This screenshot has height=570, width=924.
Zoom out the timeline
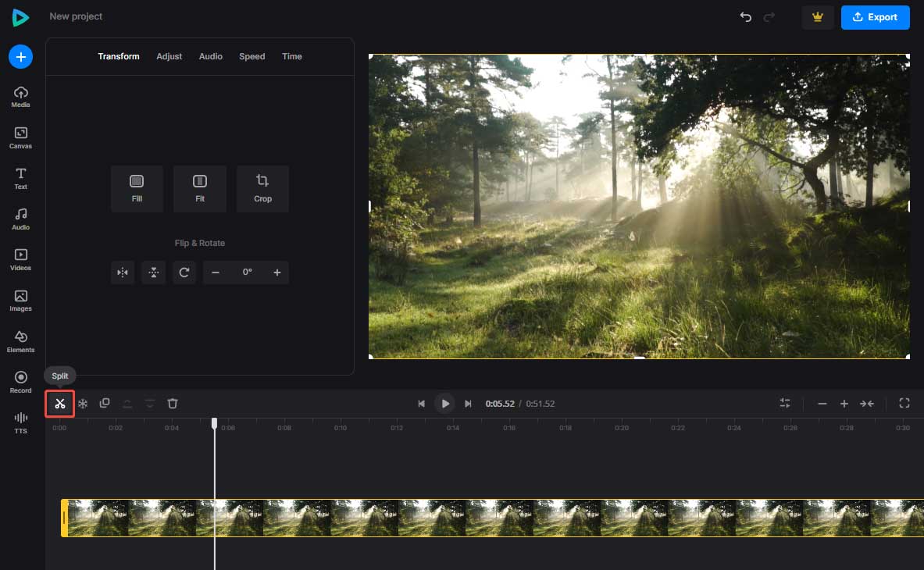[822, 404]
